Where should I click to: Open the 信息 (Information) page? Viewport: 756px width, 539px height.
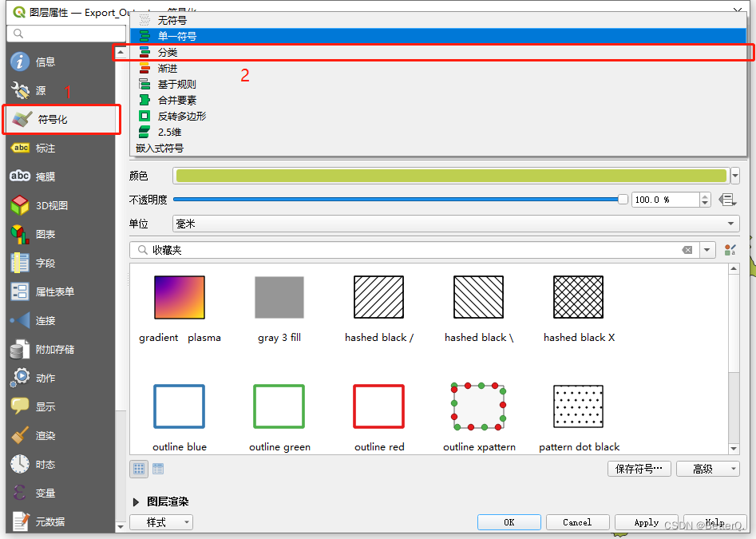[60, 61]
